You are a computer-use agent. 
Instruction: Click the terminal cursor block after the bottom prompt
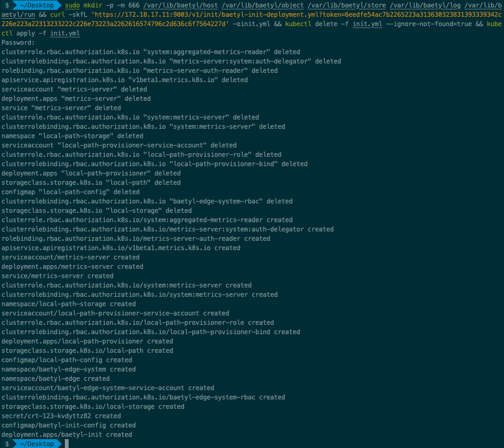(x=67, y=444)
